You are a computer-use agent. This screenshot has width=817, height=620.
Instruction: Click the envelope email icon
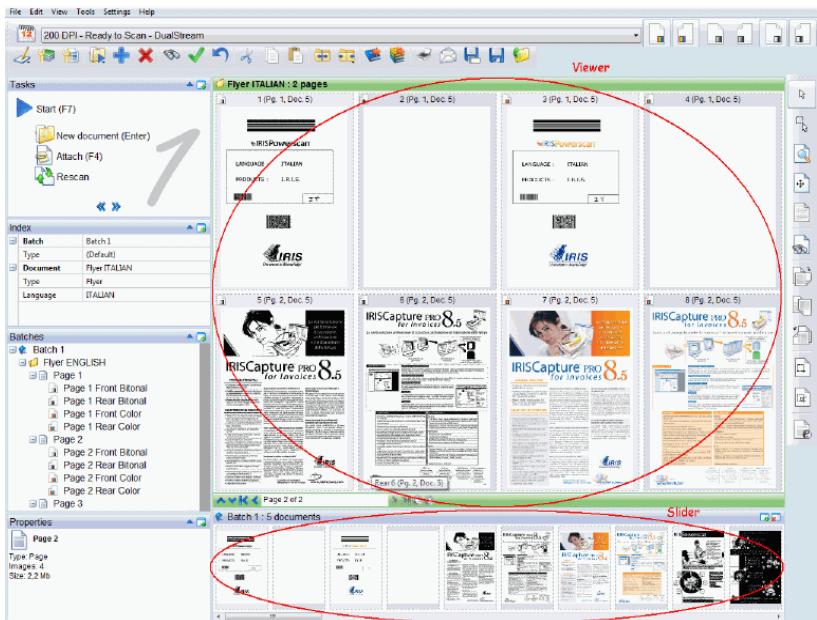coord(448,55)
